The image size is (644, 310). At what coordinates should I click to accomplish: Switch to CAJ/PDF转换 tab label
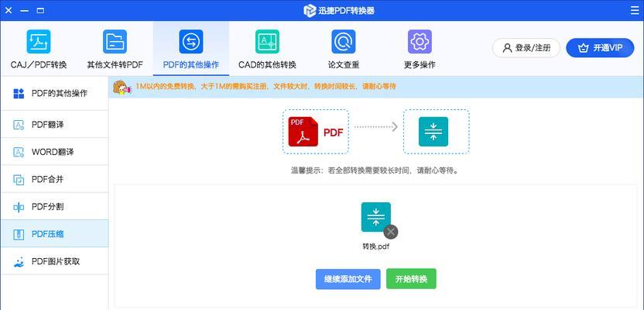pyautogui.click(x=39, y=64)
